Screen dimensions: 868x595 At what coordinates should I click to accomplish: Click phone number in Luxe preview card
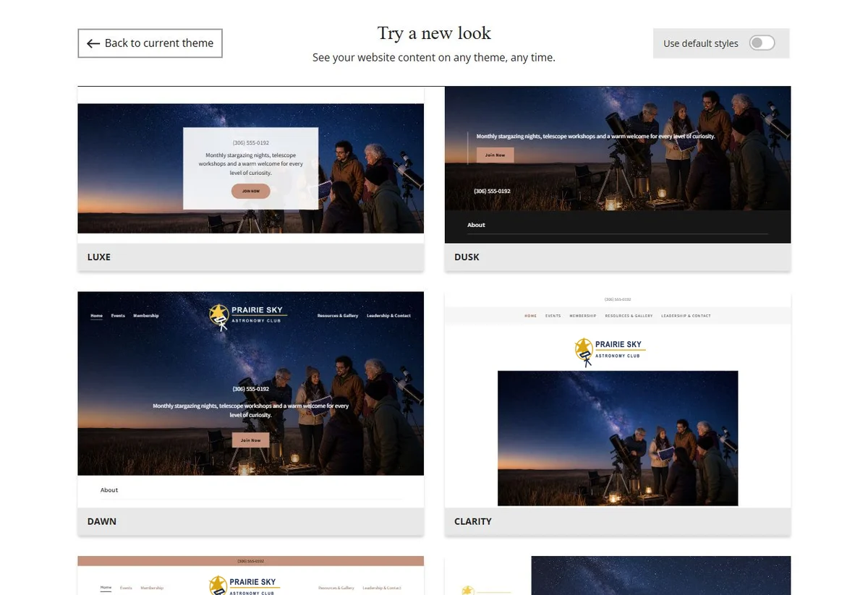(x=250, y=143)
